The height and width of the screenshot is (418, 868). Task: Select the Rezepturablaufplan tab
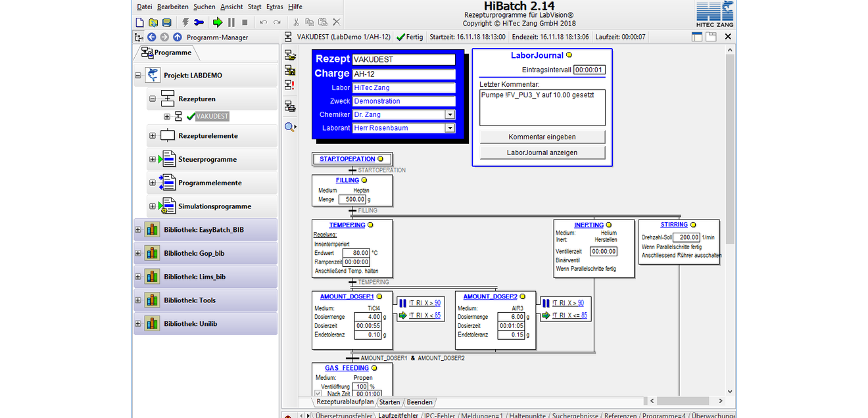click(345, 402)
